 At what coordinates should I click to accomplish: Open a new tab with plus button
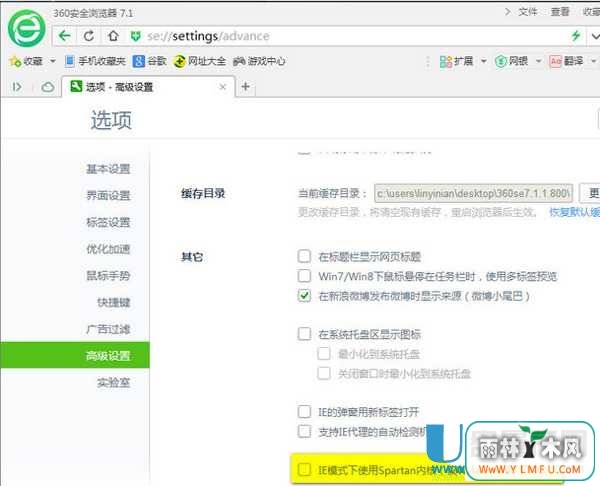click(x=246, y=87)
